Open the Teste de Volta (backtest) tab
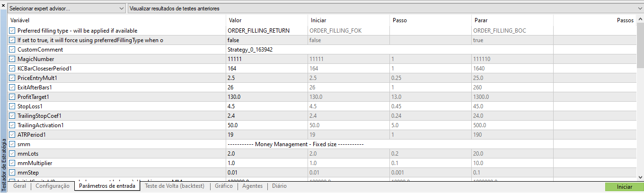644x193 pixels. (x=175, y=186)
